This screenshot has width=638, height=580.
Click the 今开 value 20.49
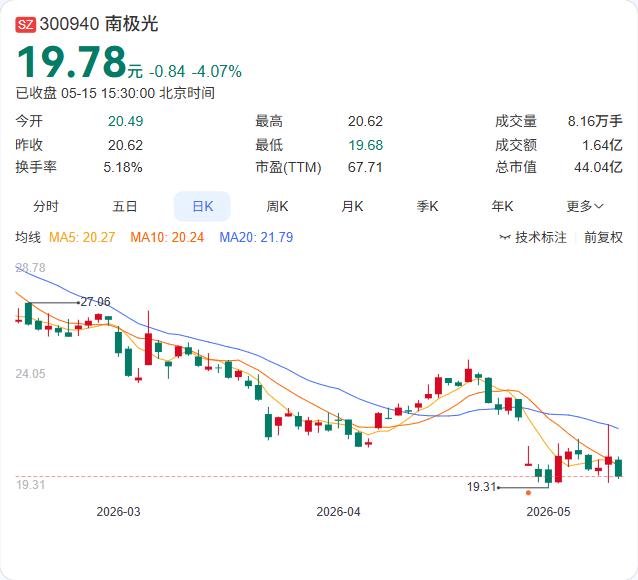pos(125,121)
